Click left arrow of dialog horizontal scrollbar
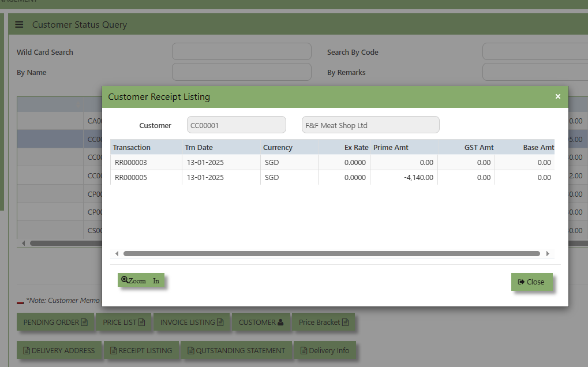The width and height of the screenshot is (588, 367). 117,254
